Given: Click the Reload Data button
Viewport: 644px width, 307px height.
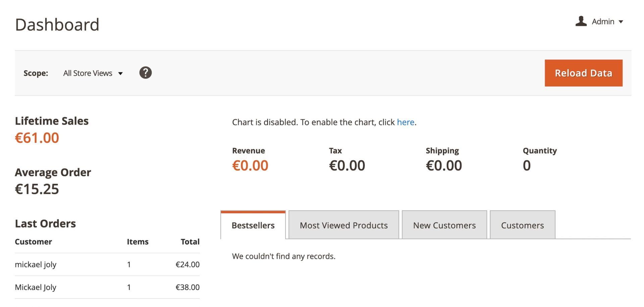Looking at the screenshot, I should pyautogui.click(x=583, y=73).
